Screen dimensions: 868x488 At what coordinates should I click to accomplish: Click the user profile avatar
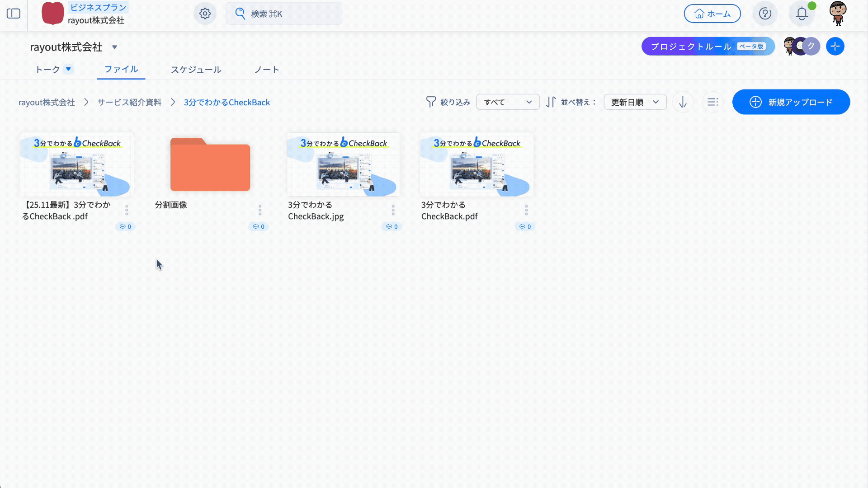tap(838, 14)
